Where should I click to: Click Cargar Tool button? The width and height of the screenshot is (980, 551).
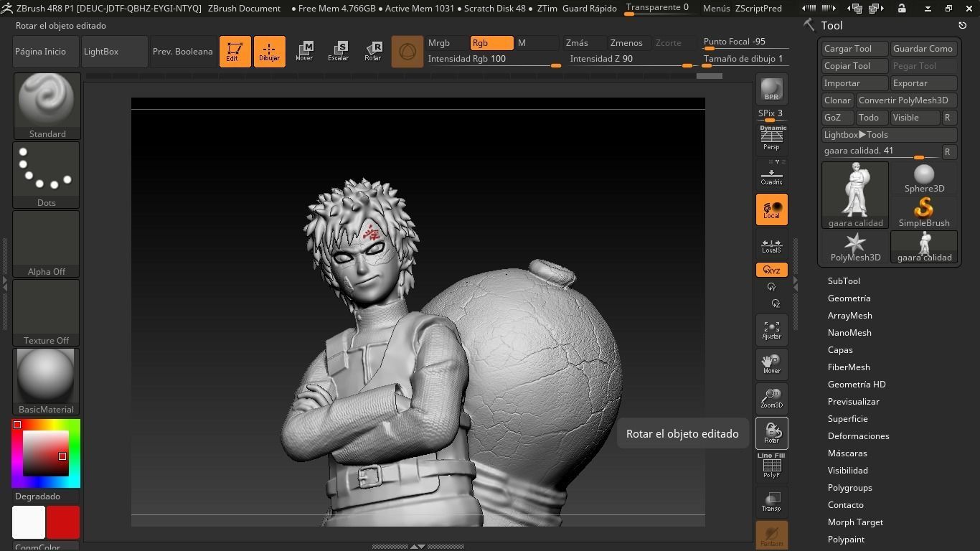click(x=854, y=49)
